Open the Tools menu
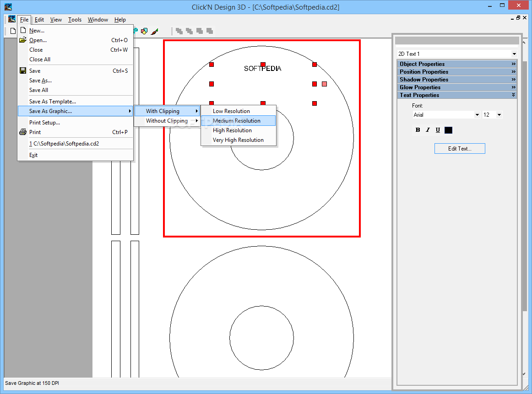 click(75, 20)
